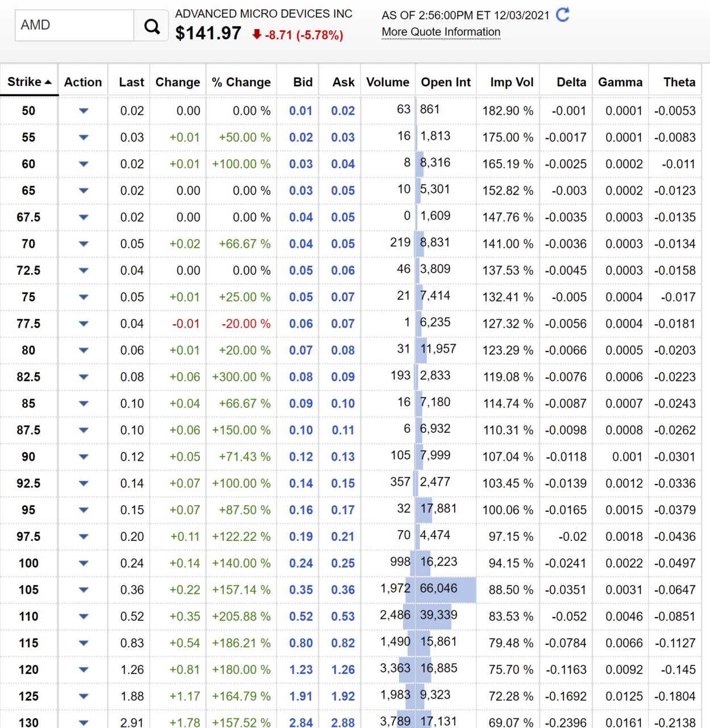
Task: Click gamma value 0.0066
Action: (624, 643)
